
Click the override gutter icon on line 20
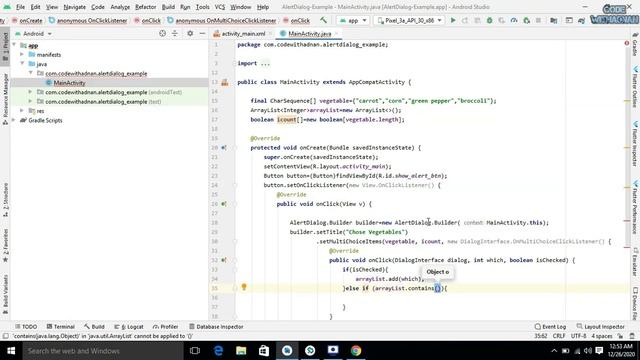click(224, 148)
